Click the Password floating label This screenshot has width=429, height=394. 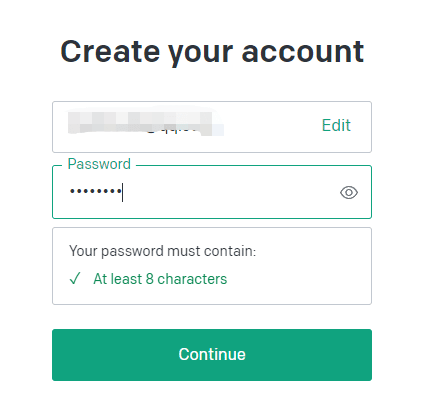pos(99,164)
